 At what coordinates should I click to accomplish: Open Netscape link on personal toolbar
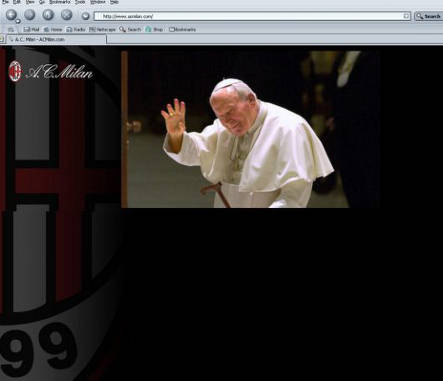coord(102,29)
